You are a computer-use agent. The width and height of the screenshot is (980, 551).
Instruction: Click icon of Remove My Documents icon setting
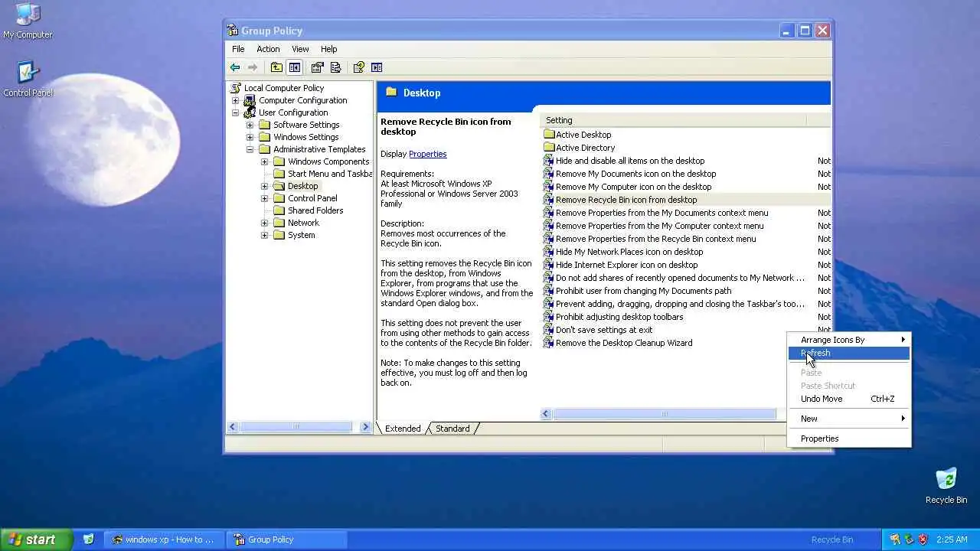(549, 174)
